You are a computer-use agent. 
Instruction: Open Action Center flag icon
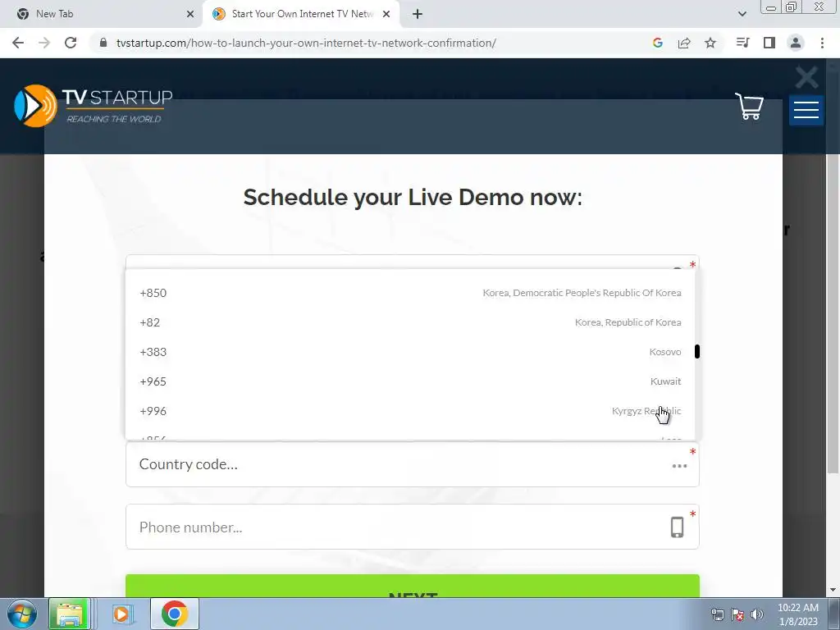737,614
